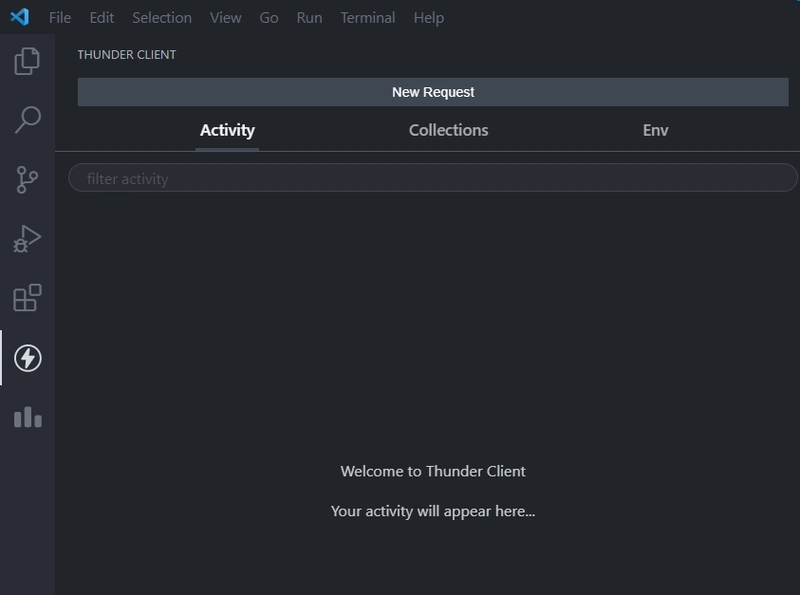
Task: Switch to the Collections tab
Action: (448, 131)
